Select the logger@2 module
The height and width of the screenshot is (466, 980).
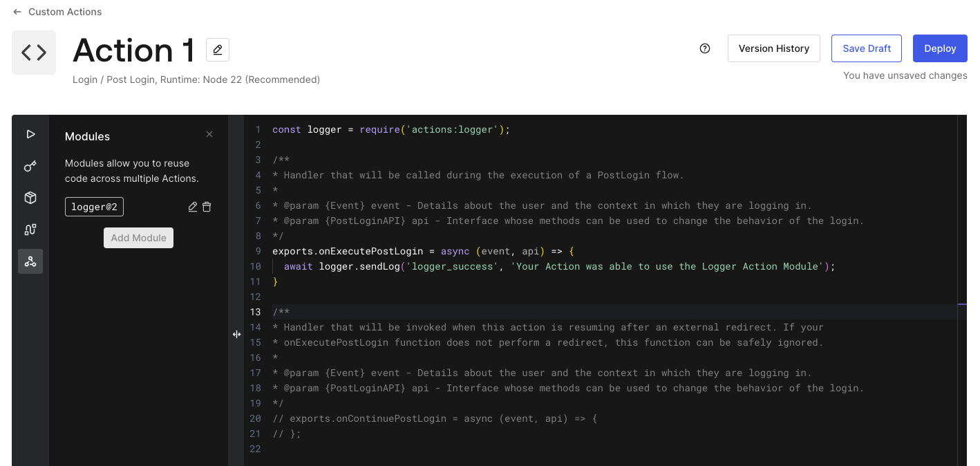click(x=94, y=207)
